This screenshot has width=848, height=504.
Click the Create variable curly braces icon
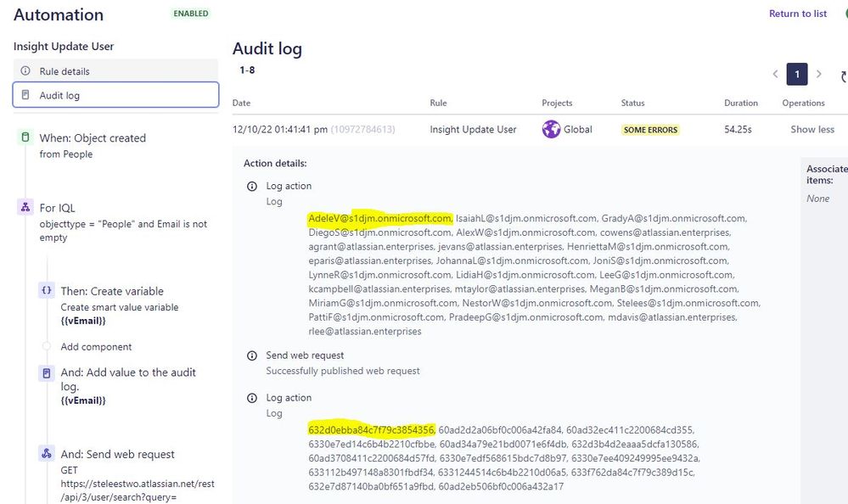(47, 290)
